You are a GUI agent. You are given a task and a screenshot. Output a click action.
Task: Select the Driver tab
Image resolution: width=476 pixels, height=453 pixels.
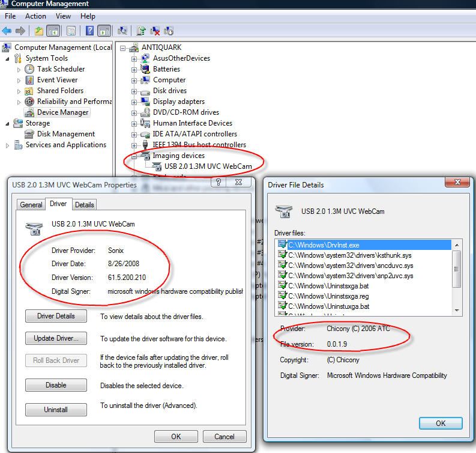pos(58,204)
